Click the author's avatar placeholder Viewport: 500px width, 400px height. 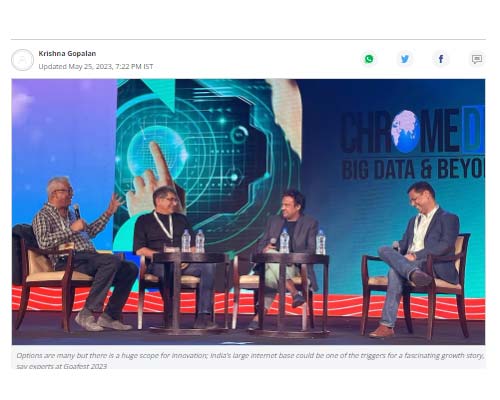click(22, 60)
